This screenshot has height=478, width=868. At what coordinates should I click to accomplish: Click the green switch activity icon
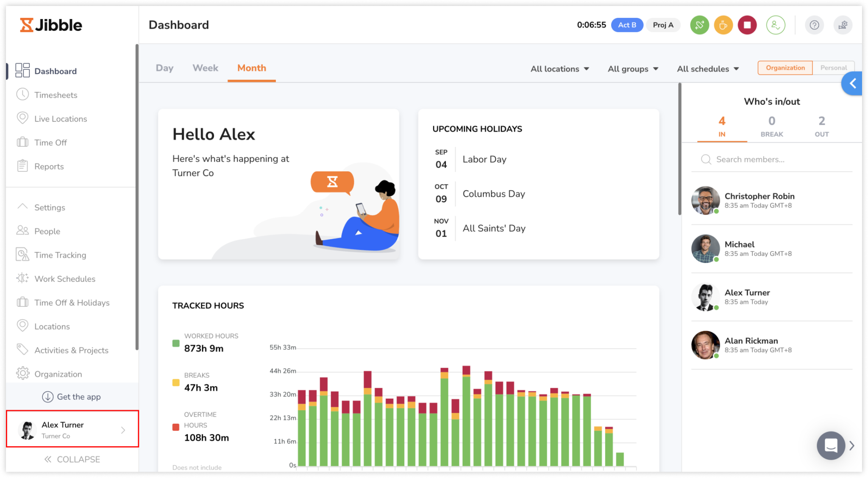699,25
